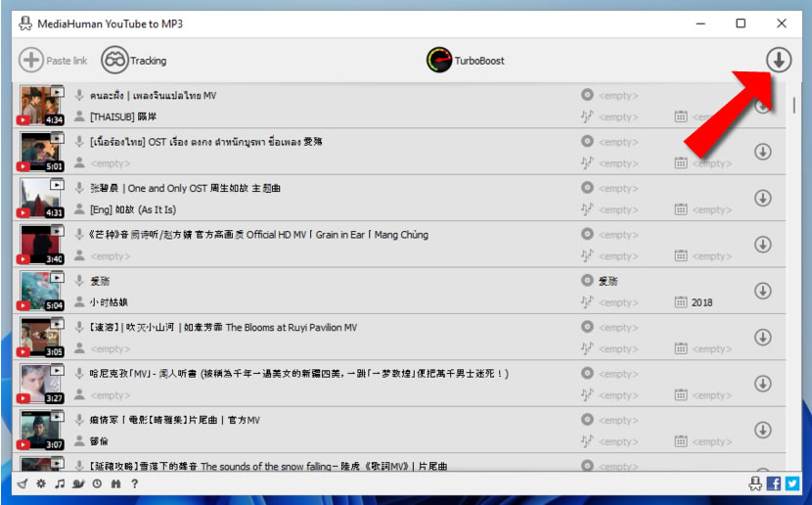Click the disc album icon in 5:01 row
812x505 pixels.
[x=587, y=141]
